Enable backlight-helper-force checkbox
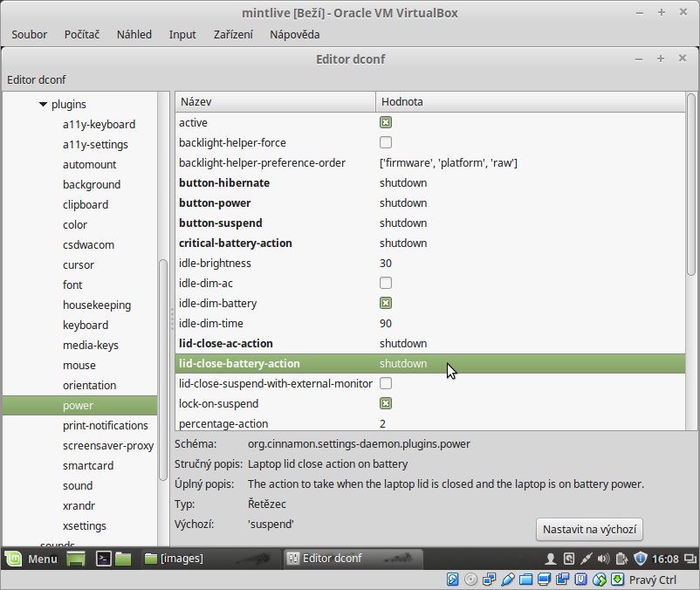700x590 pixels. point(386,142)
